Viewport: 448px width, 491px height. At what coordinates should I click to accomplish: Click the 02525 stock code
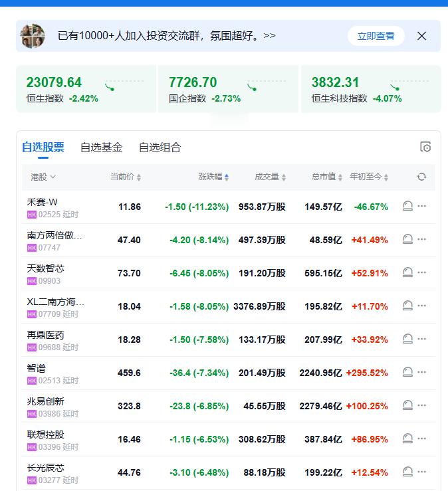[49, 215]
